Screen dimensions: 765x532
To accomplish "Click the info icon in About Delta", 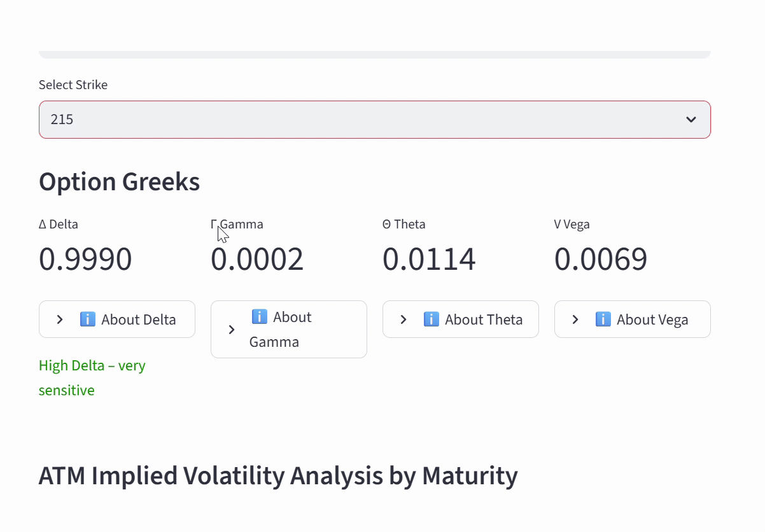I will point(88,319).
